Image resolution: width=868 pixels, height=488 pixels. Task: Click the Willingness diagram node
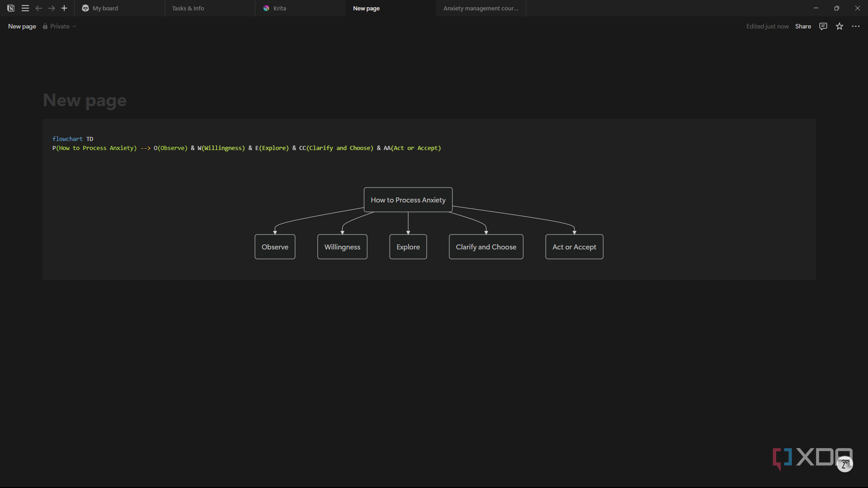342,247
